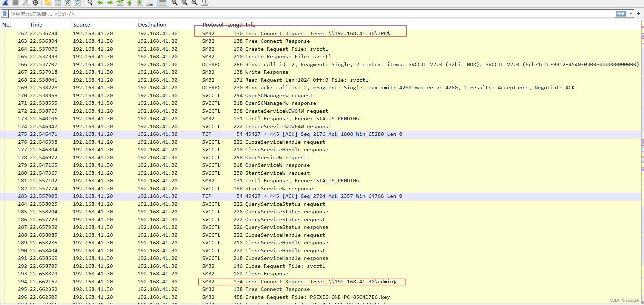Select packet 295 Tree Connect Response

point(321,289)
